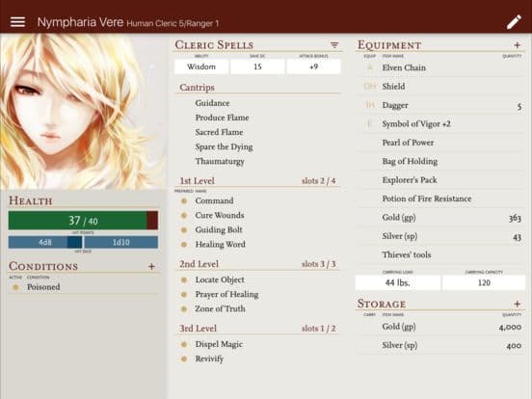
Task: Toggle Poisoned condition active dot
Action: [x=15, y=287]
